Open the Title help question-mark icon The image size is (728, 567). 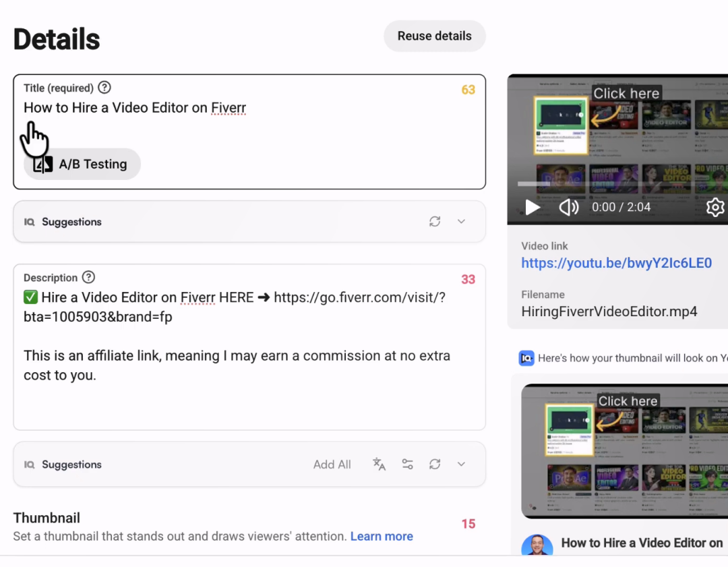pyautogui.click(x=104, y=87)
